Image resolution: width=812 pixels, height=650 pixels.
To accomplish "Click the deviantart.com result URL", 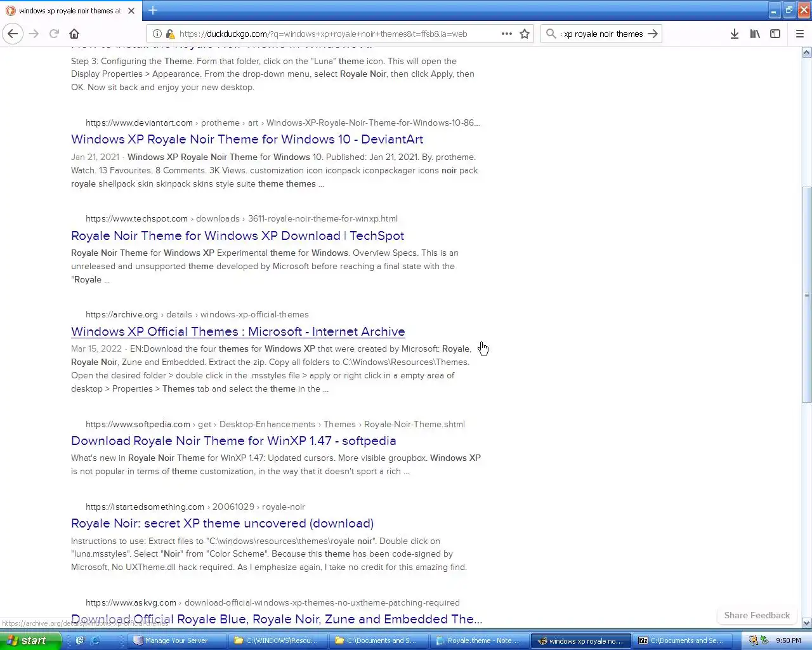I will point(282,123).
